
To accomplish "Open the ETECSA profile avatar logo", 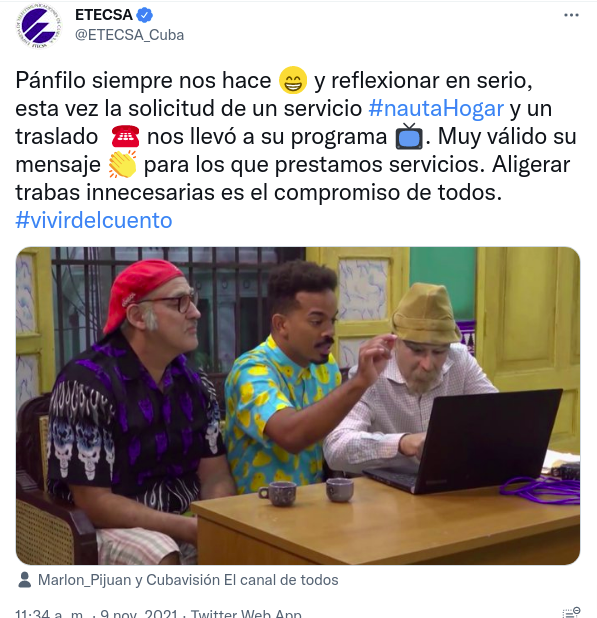I will pos(39,26).
